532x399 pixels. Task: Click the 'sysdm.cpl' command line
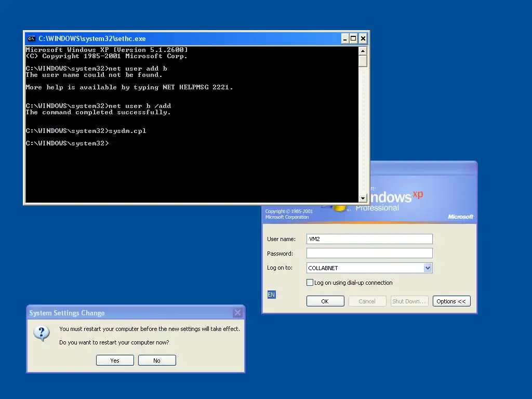tap(86, 131)
